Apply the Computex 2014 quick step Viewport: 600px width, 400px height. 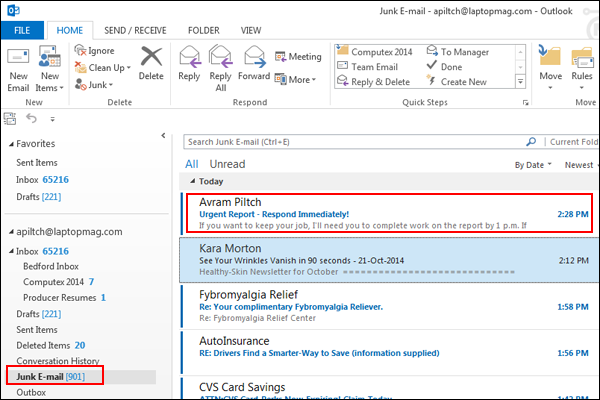coord(375,51)
